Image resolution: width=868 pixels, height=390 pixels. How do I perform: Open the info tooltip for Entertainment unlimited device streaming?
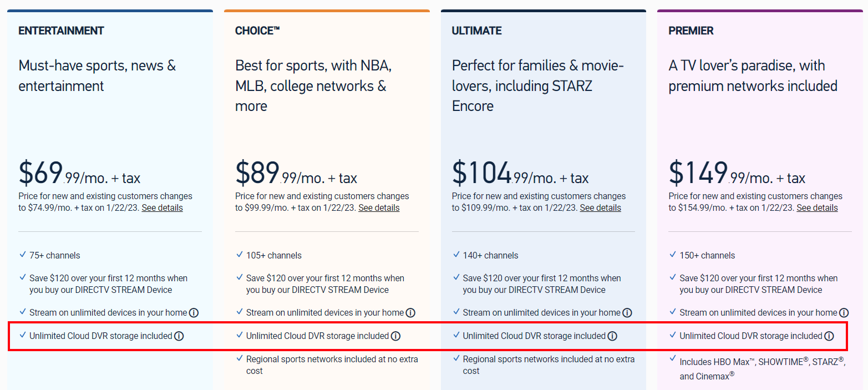[x=194, y=312]
